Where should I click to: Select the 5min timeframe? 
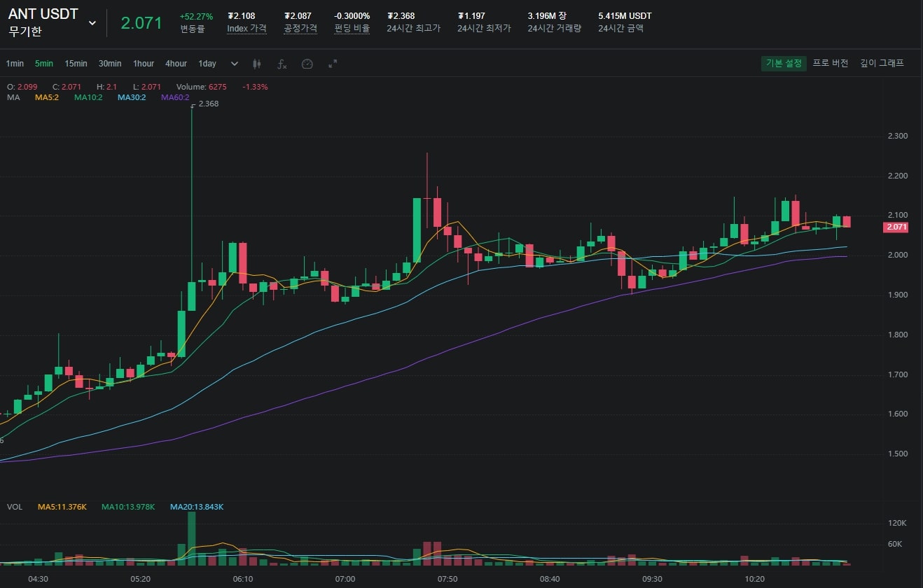click(x=44, y=64)
